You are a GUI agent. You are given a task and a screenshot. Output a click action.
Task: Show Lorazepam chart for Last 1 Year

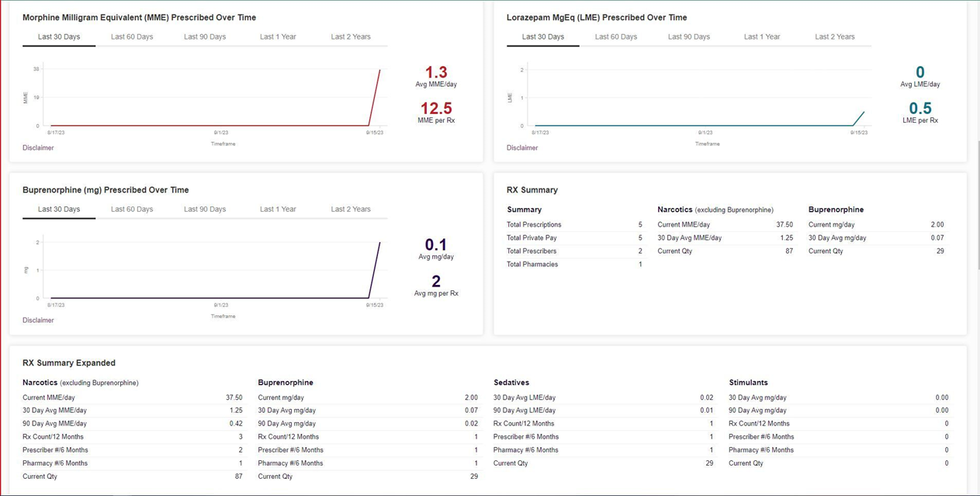(x=762, y=36)
